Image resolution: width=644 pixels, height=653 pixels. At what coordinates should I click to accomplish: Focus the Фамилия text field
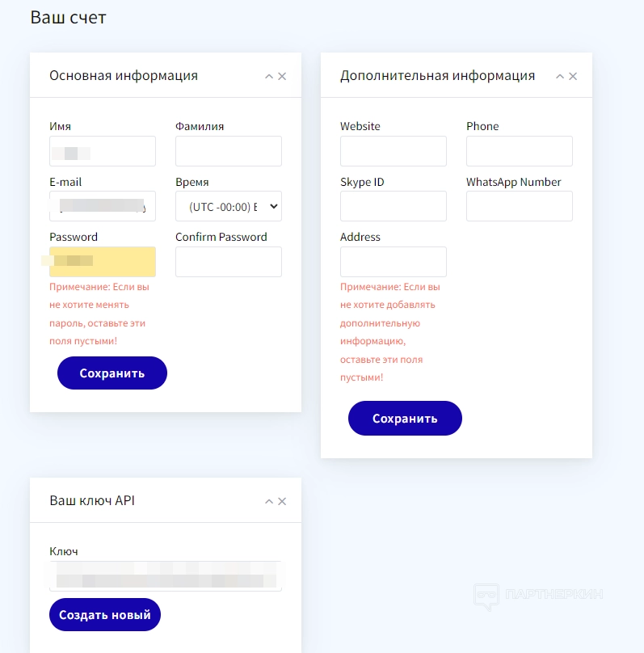(x=229, y=151)
